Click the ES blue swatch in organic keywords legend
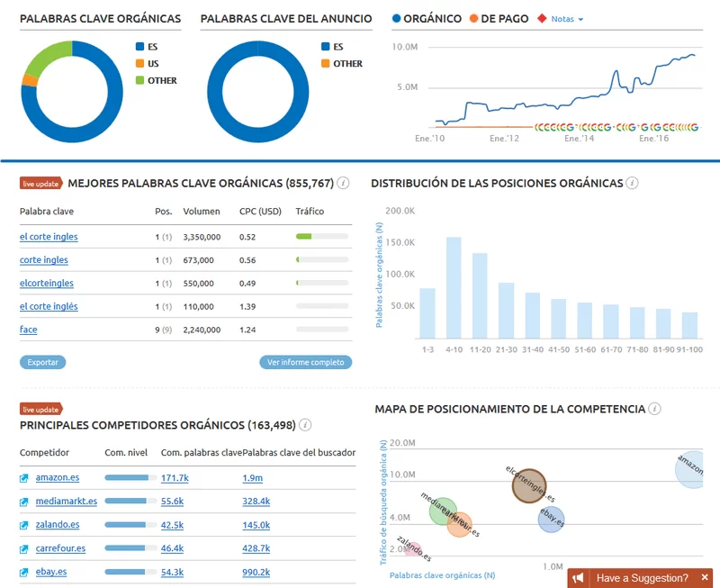Screen dimensions: 720x588 pyautogui.click(x=140, y=47)
